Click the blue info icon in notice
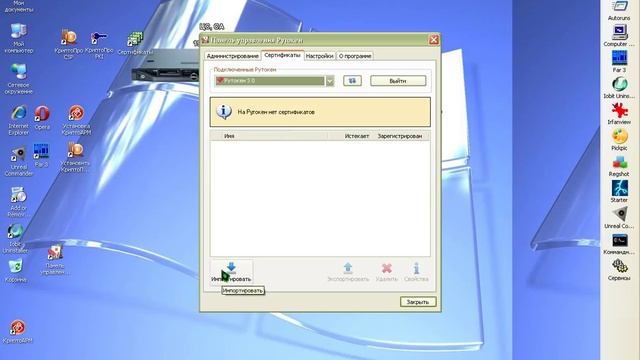640x360 pixels. (224, 111)
